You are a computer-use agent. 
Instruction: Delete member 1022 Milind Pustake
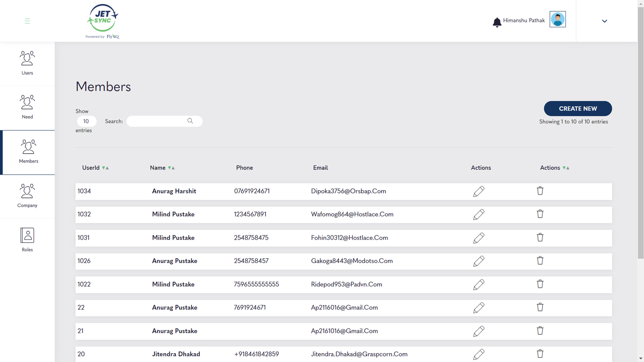(x=540, y=284)
